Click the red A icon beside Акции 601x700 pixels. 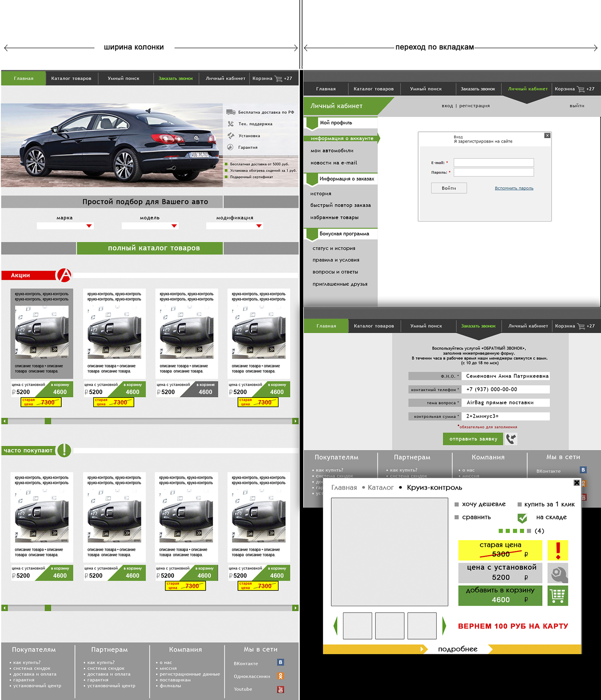coord(64,275)
